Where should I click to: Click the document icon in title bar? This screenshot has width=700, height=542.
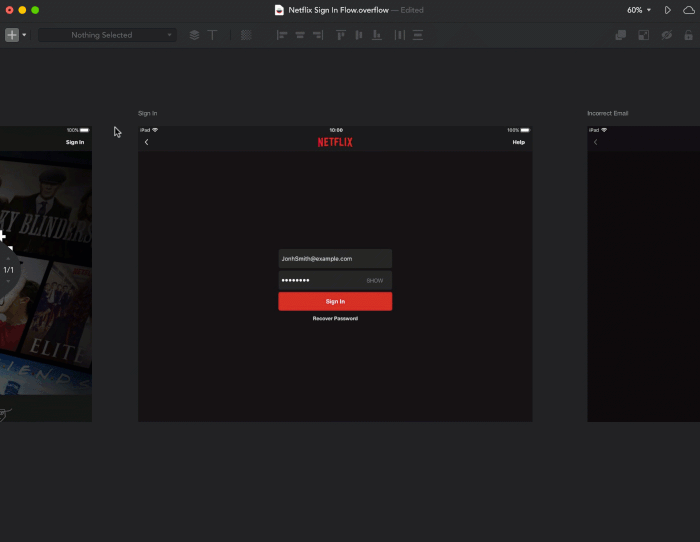point(279,10)
